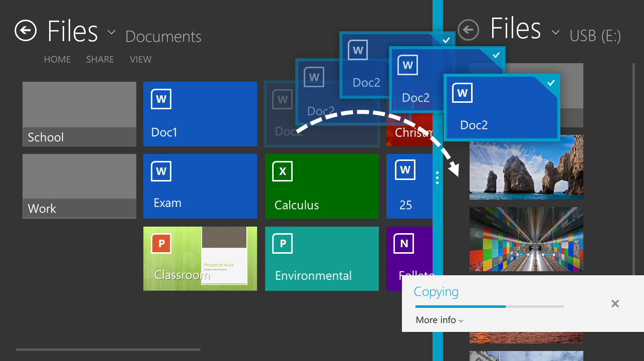Click the back arrow in the USB pane
Screen dimensions: 644x361
pyautogui.click(x=468, y=30)
